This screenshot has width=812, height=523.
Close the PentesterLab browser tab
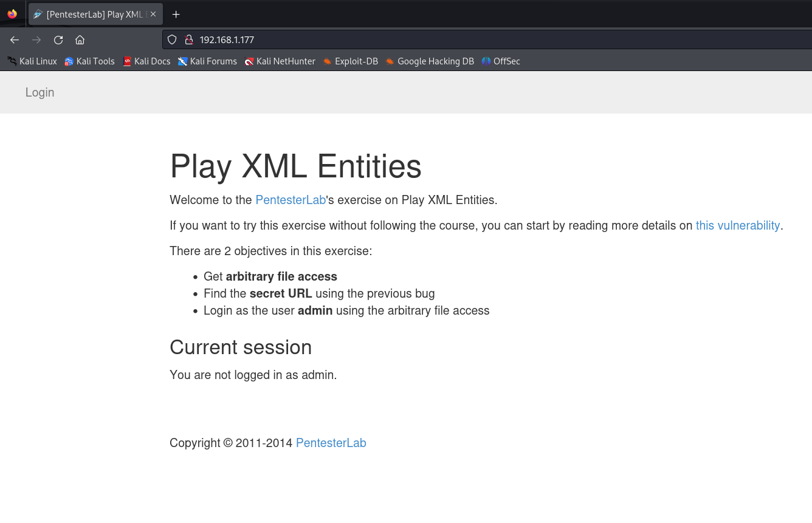click(x=153, y=14)
